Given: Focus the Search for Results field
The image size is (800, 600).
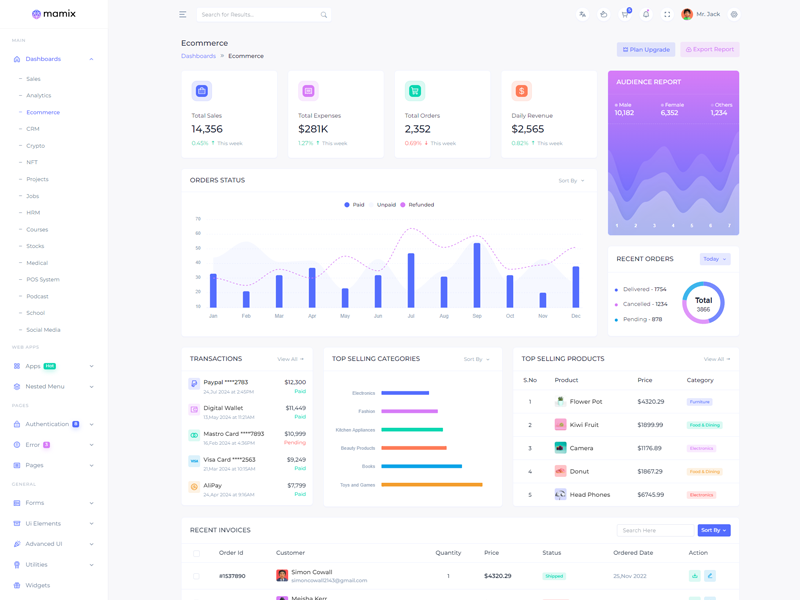Looking at the screenshot, I should 258,15.
